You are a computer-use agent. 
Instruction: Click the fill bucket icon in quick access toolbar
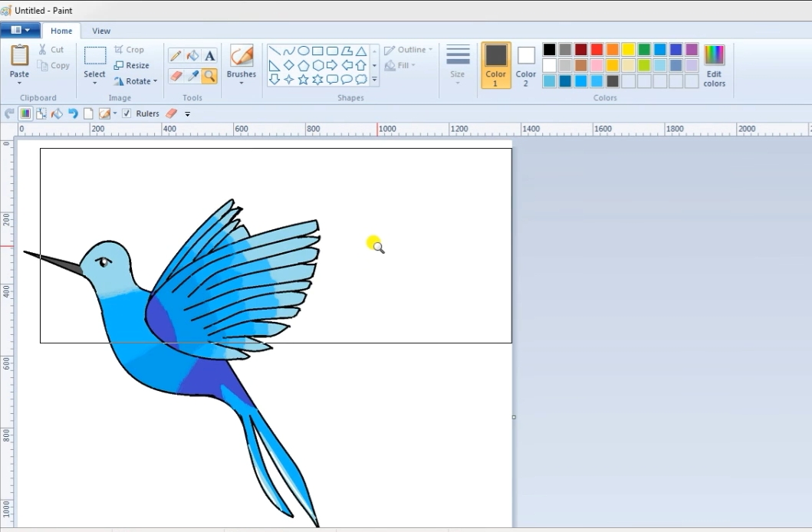pyautogui.click(x=57, y=113)
